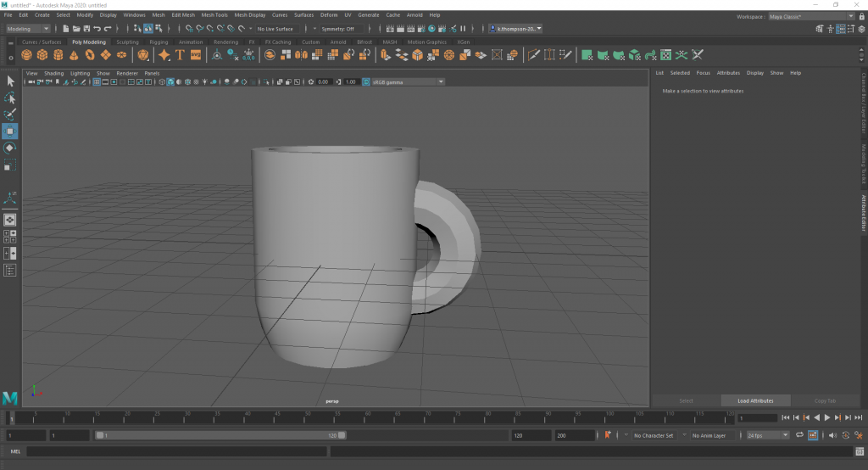Create a polygon cube from the shelf
The image size is (868, 470).
point(42,55)
